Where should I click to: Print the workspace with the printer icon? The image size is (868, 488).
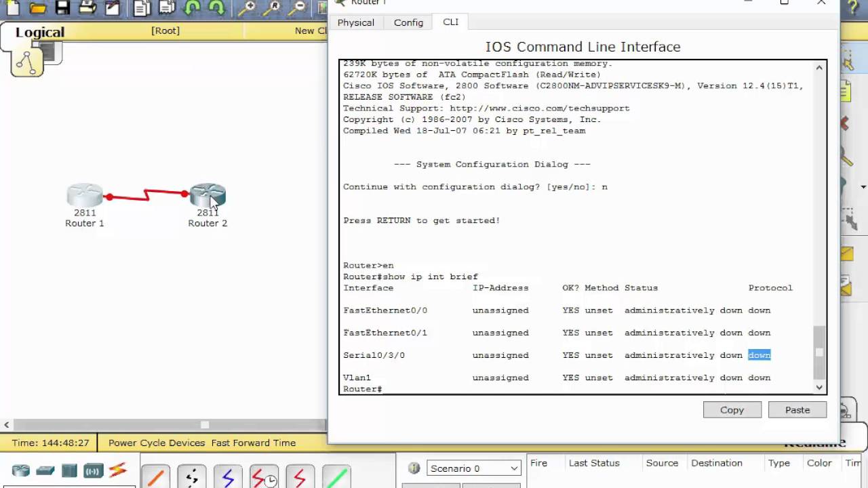click(x=87, y=8)
